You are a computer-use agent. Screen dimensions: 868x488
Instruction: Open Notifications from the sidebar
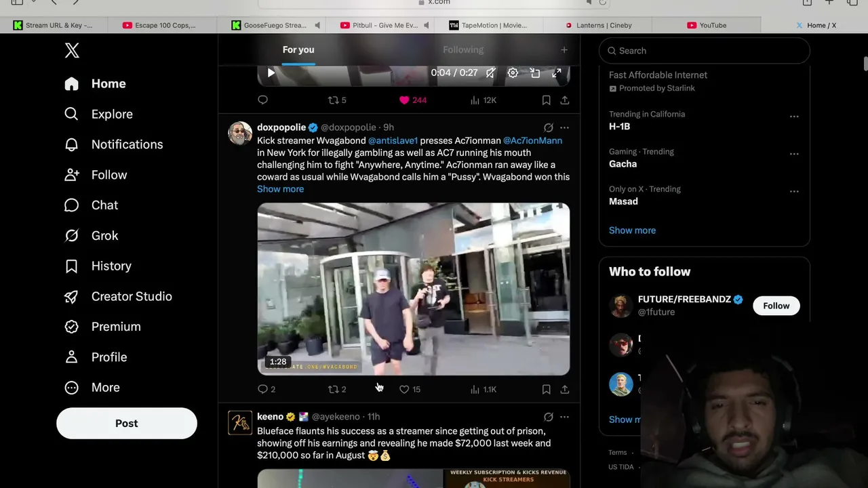[x=114, y=144]
